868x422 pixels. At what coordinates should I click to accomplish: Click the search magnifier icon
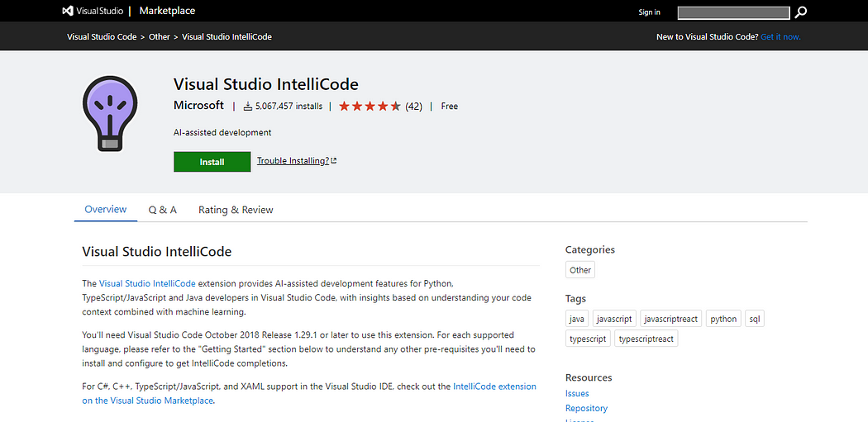click(800, 12)
